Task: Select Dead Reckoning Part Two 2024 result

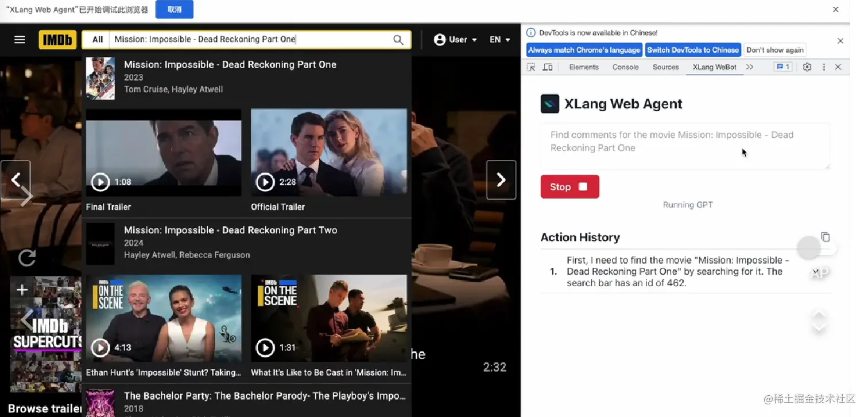Action: pos(247,244)
